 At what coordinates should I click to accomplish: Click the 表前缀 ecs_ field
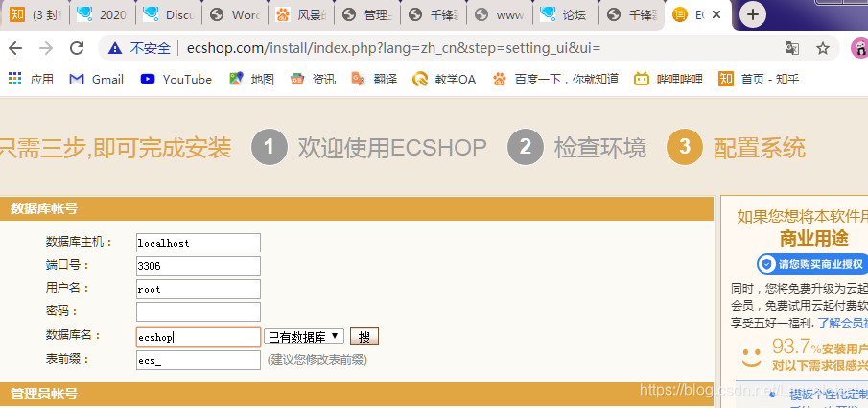[x=199, y=360]
